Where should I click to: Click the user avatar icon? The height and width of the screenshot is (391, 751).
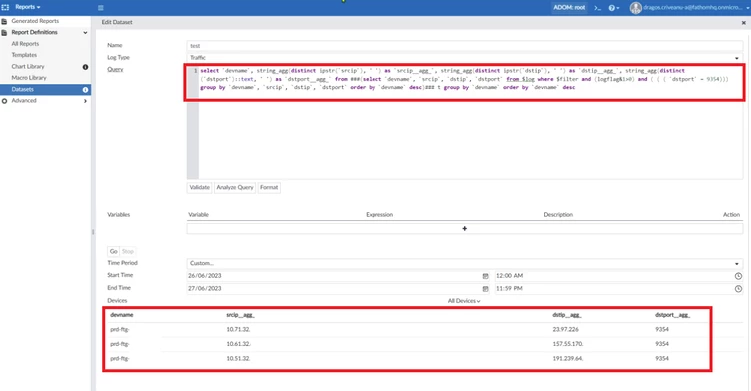[636, 8]
